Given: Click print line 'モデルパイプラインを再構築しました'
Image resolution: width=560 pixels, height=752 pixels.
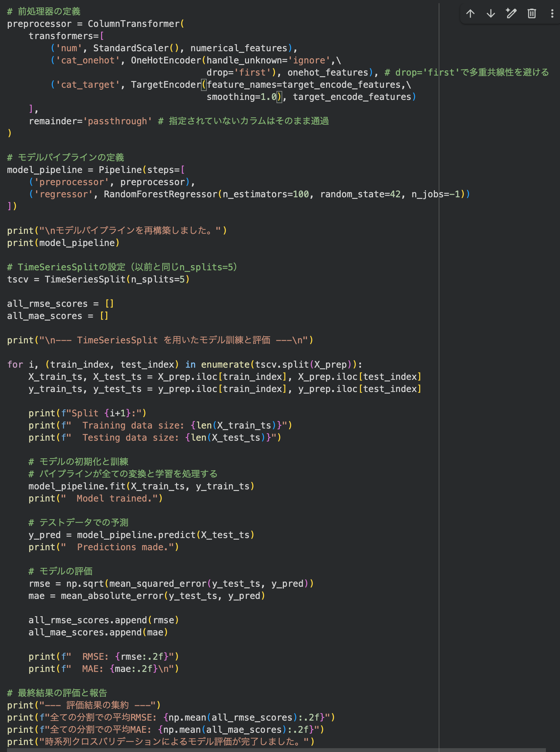Looking at the screenshot, I should click(x=117, y=231).
